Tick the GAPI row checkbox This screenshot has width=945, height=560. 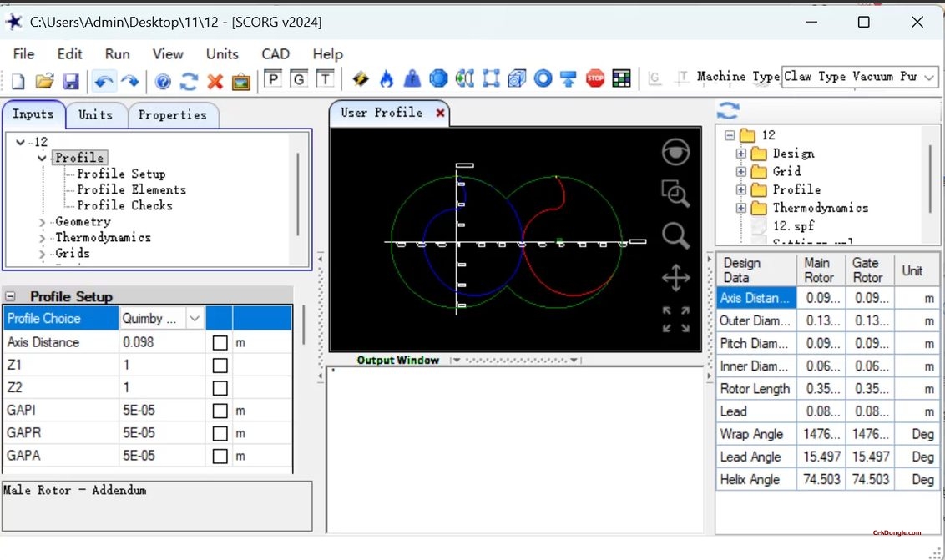[220, 411]
